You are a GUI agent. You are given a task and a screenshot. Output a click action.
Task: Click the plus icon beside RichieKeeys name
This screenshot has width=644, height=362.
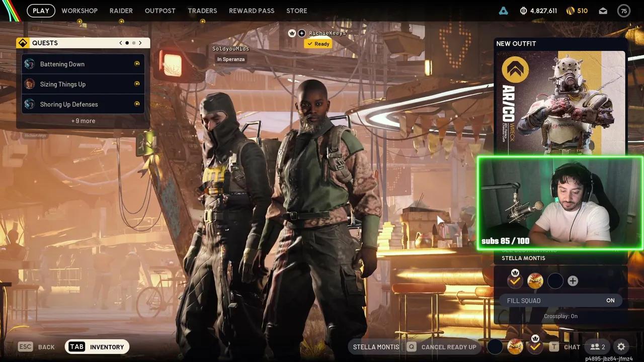click(x=301, y=33)
